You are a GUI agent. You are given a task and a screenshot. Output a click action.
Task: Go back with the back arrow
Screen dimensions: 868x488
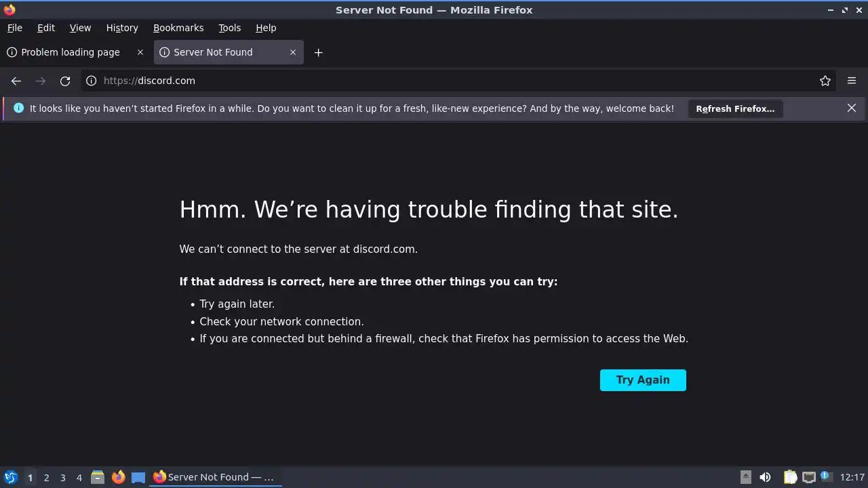coord(16,81)
